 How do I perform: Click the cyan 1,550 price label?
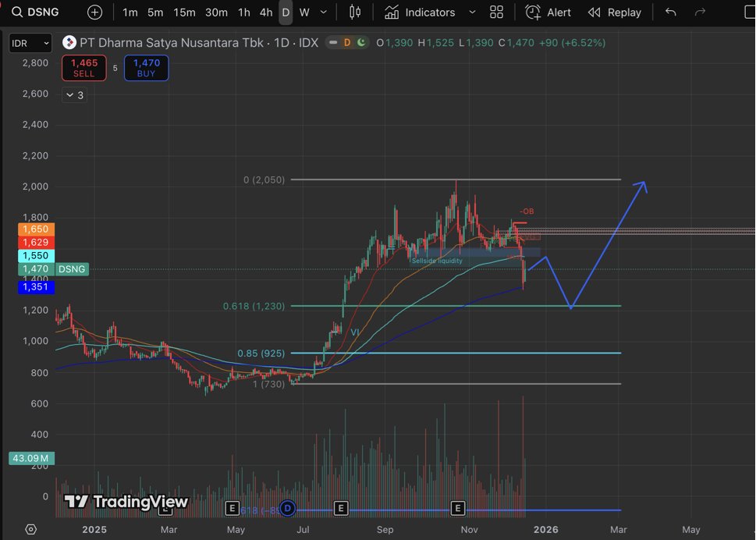click(36, 255)
